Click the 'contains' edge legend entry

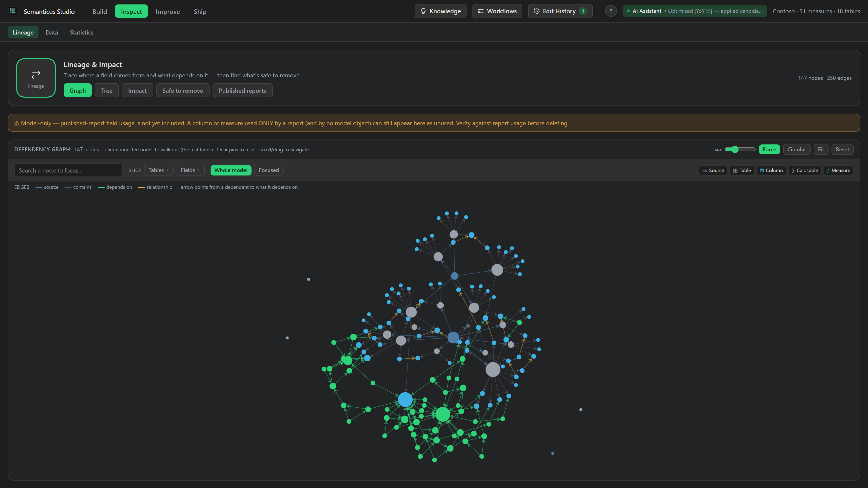[x=78, y=187]
